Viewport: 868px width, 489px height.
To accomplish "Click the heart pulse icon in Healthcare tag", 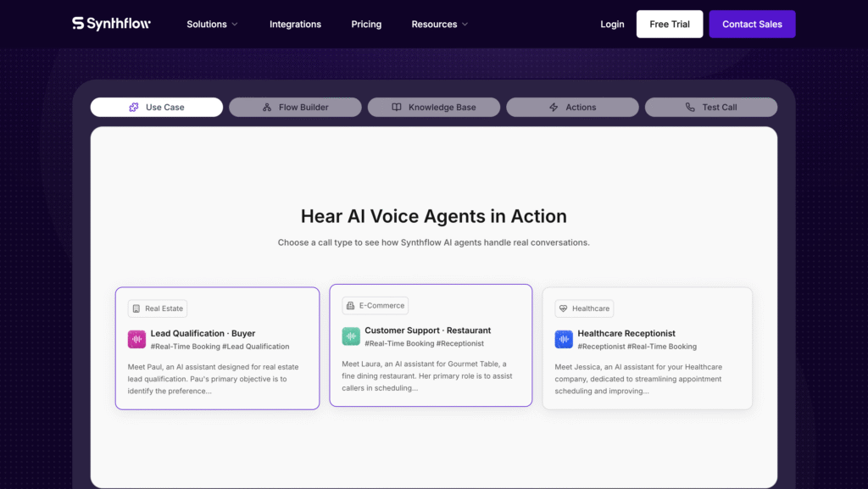I will [x=563, y=308].
